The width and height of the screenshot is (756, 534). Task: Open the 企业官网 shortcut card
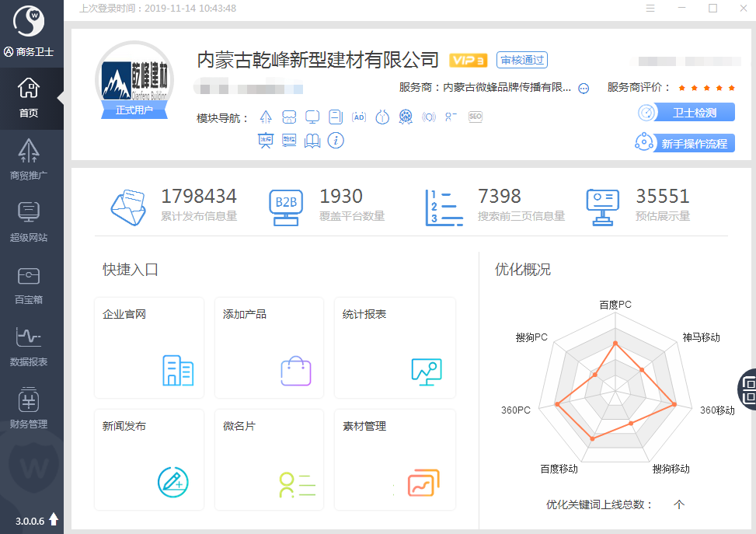[x=149, y=347]
